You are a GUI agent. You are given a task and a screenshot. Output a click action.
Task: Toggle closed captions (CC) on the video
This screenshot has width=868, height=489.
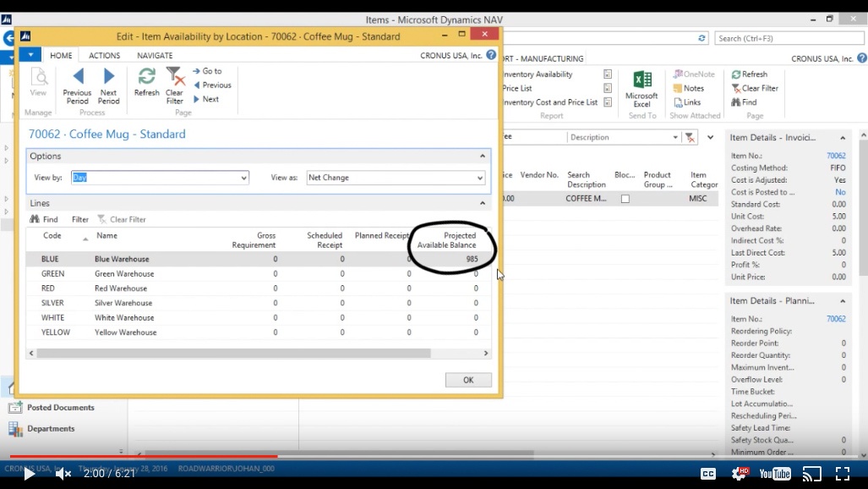coord(708,474)
